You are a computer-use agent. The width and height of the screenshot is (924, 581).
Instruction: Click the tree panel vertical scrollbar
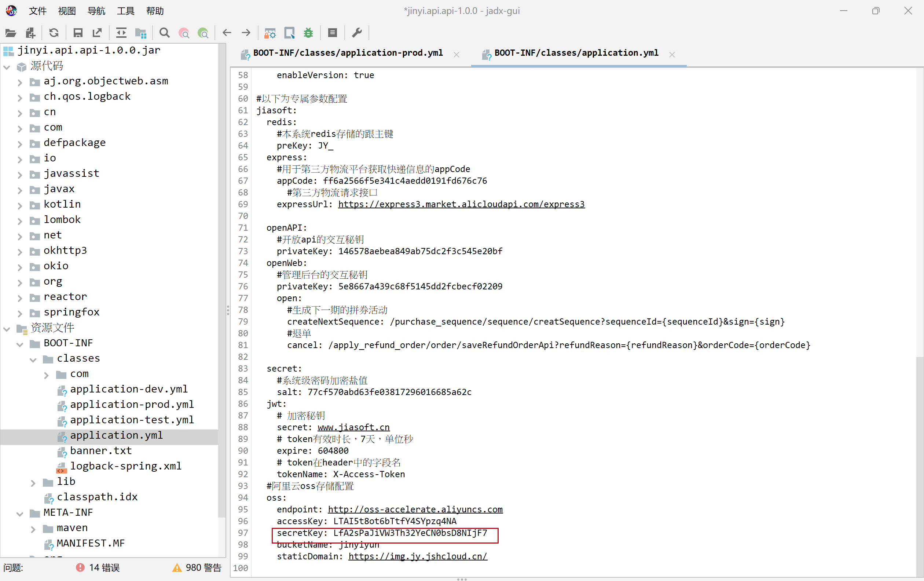pyautogui.click(x=222, y=280)
